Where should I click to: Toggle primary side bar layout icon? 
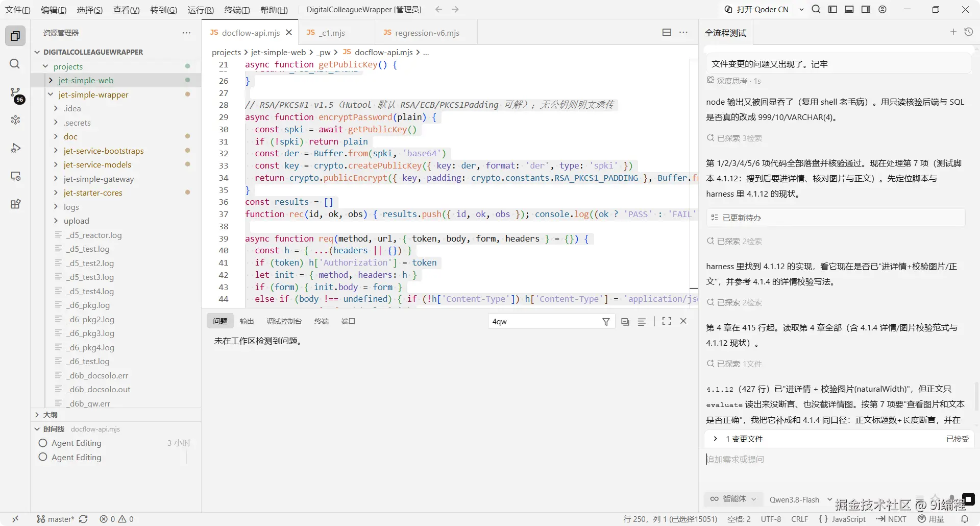pos(832,9)
